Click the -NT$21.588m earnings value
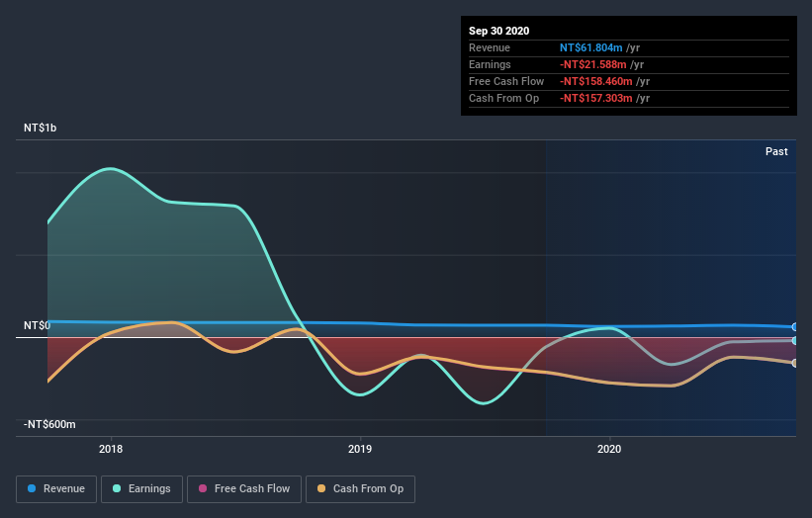This screenshot has width=812, height=518. pyautogui.click(x=593, y=64)
